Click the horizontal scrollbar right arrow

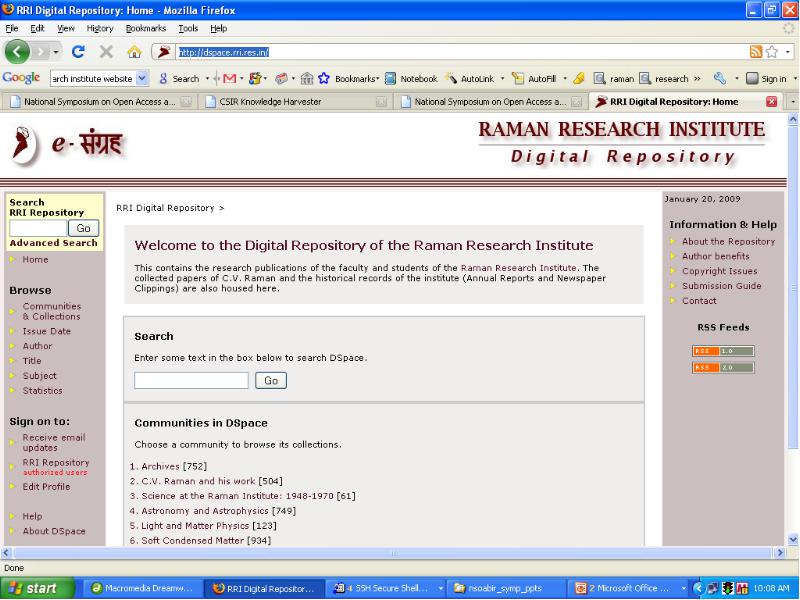[x=780, y=553]
